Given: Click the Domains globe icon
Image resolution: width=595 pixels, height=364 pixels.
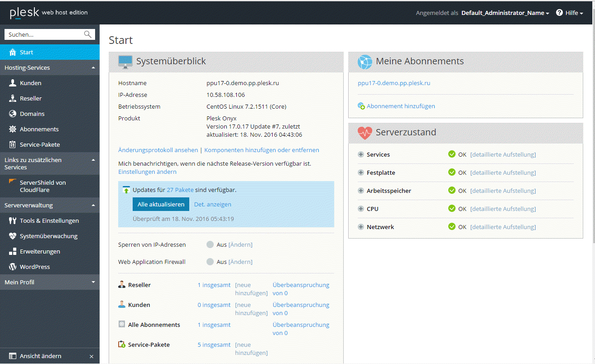Looking at the screenshot, I should coord(13,114).
